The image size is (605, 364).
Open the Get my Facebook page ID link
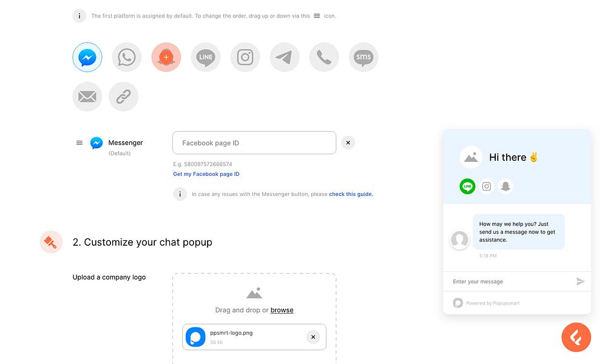point(206,174)
